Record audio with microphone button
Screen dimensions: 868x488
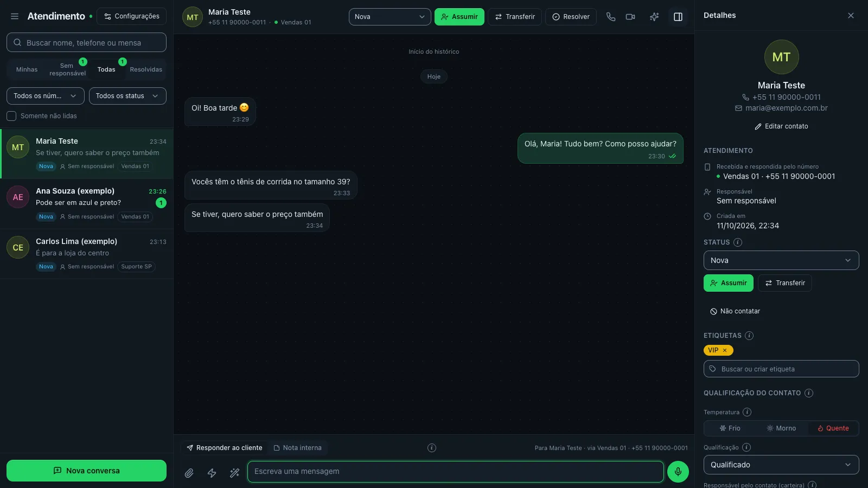[x=678, y=472]
